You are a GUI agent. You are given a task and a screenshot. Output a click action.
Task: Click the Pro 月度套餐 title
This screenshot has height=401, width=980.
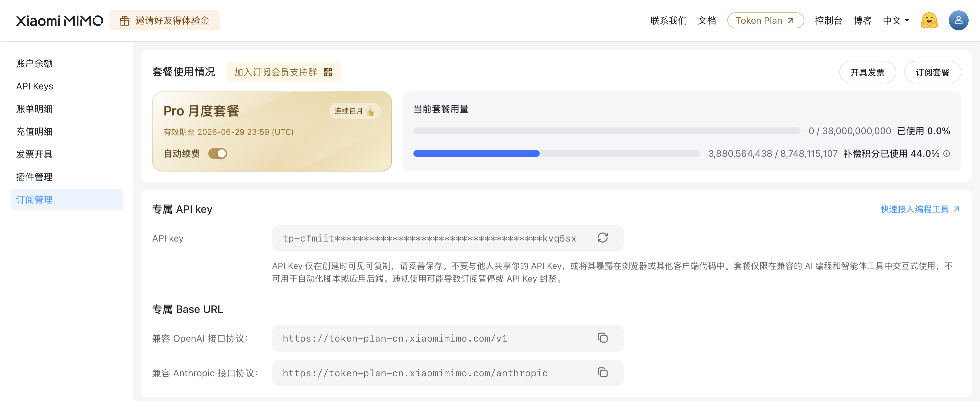pyautogui.click(x=201, y=111)
